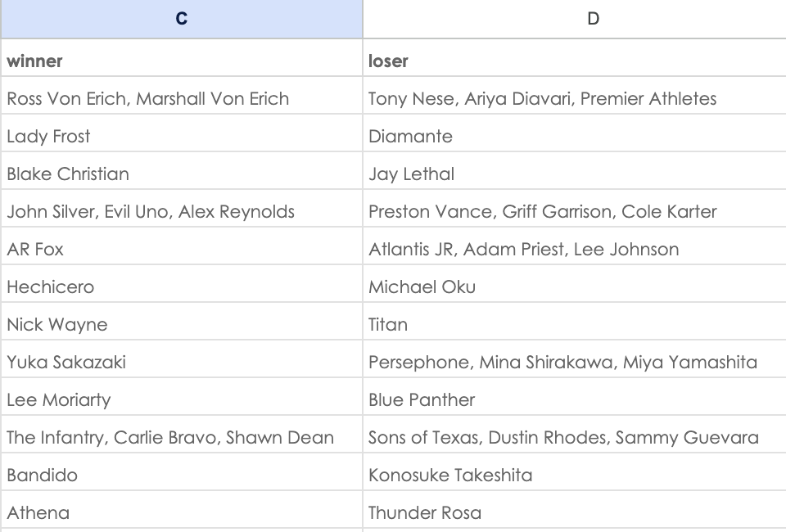Select the Lady Frost cell
This screenshot has height=532, width=786.
pyautogui.click(x=182, y=133)
